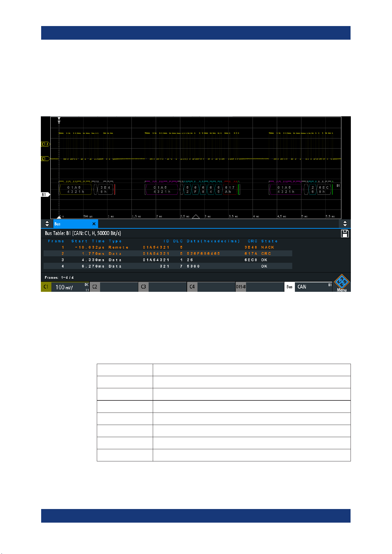
Task: Click the decoded 617Ah CRC field on the waveform
Action: coord(229,189)
